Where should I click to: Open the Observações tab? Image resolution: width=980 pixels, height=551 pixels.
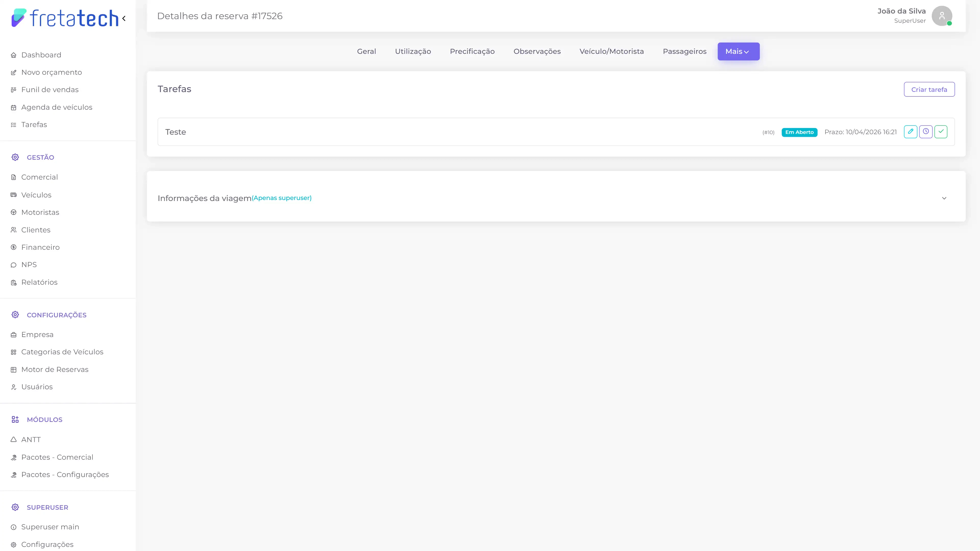point(537,51)
